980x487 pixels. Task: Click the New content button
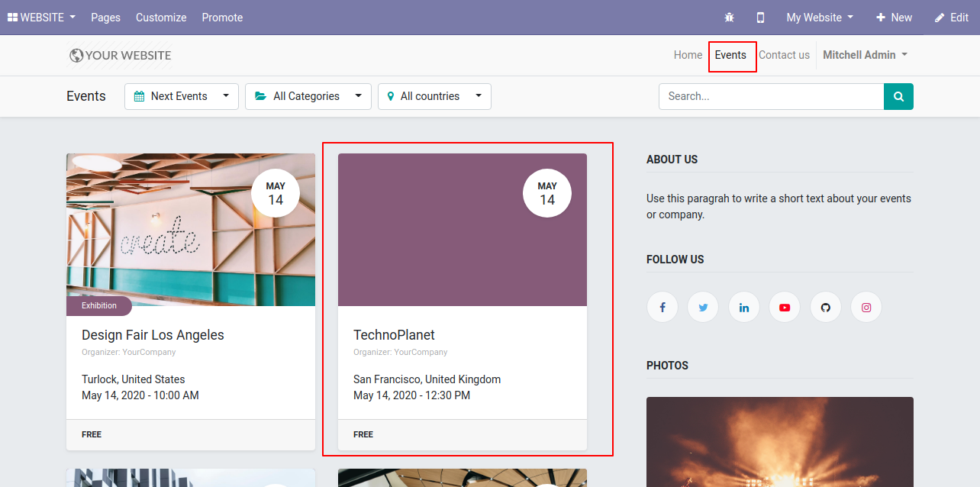point(894,17)
